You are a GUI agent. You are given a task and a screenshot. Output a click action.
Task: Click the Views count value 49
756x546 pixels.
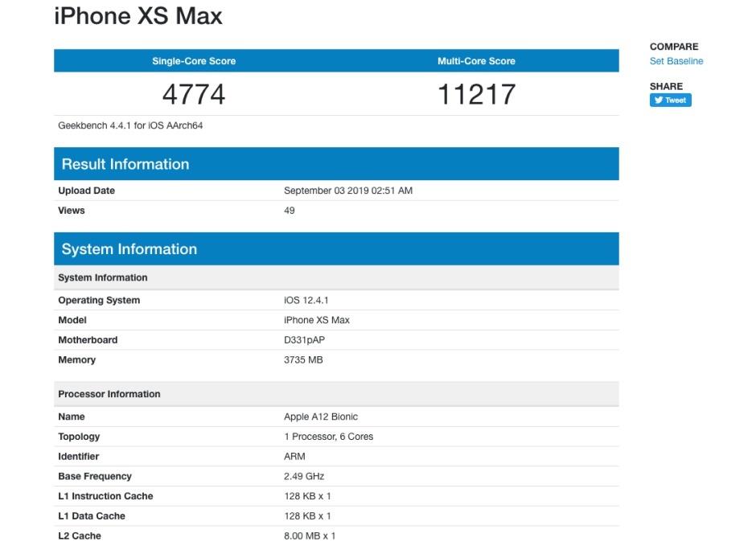290,211
